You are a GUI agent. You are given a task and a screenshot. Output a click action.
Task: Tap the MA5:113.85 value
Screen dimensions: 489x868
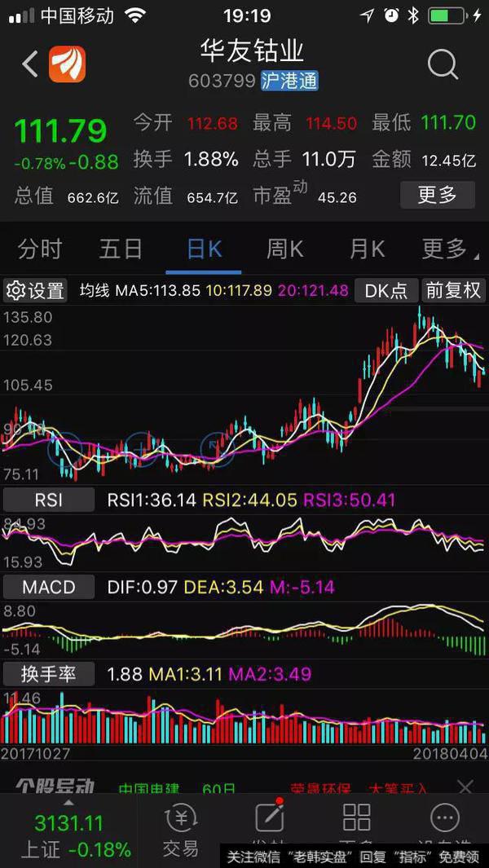click(158, 290)
